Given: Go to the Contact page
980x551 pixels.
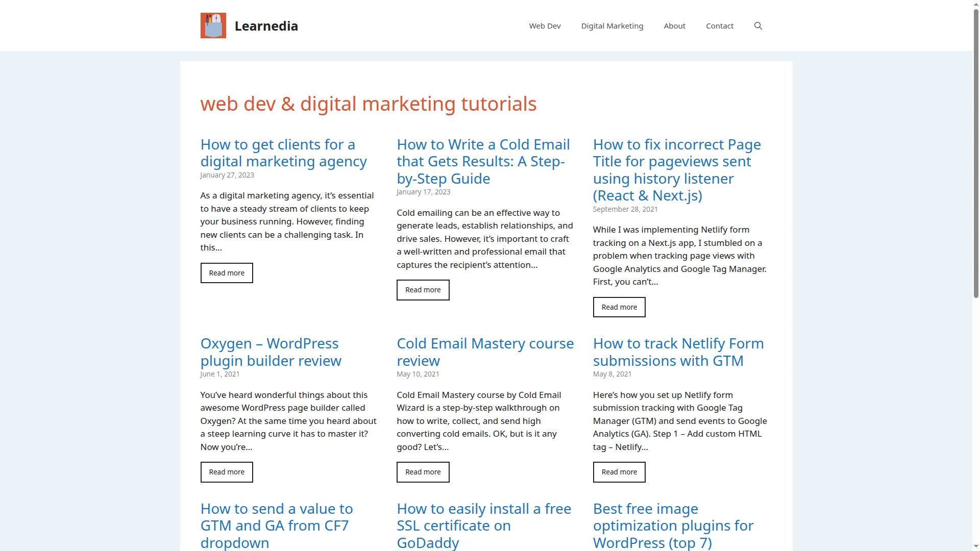Looking at the screenshot, I should (719, 26).
